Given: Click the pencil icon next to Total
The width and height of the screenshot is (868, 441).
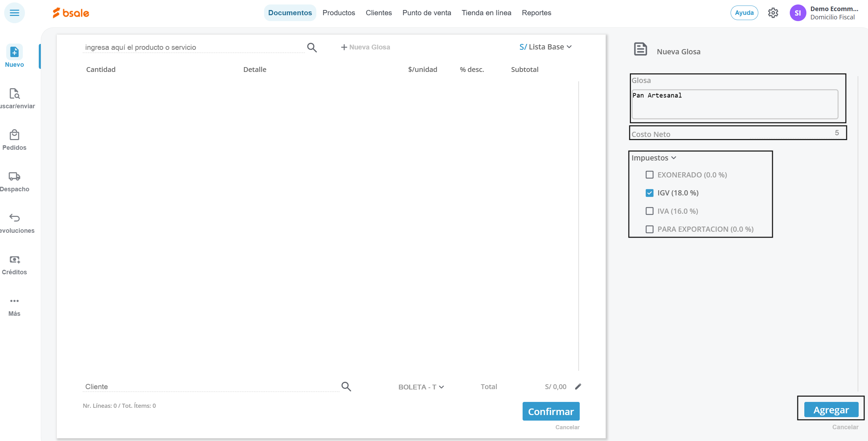Looking at the screenshot, I should pos(578,387).
